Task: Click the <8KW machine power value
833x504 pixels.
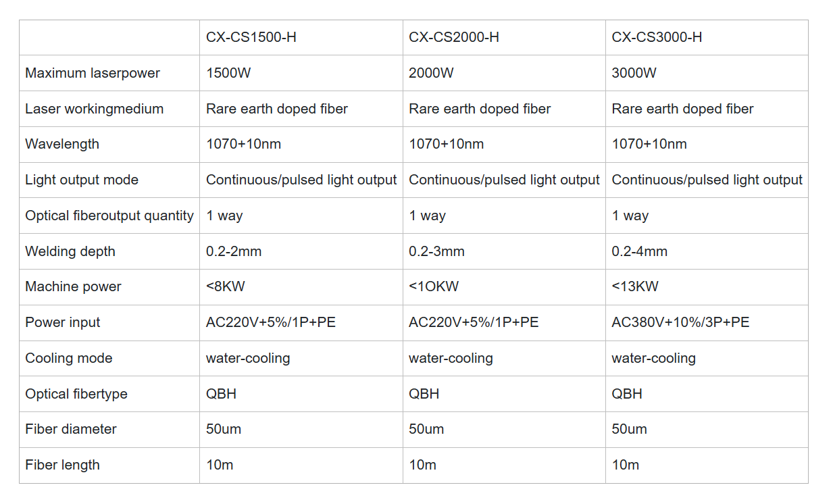Action: (226, 286)
